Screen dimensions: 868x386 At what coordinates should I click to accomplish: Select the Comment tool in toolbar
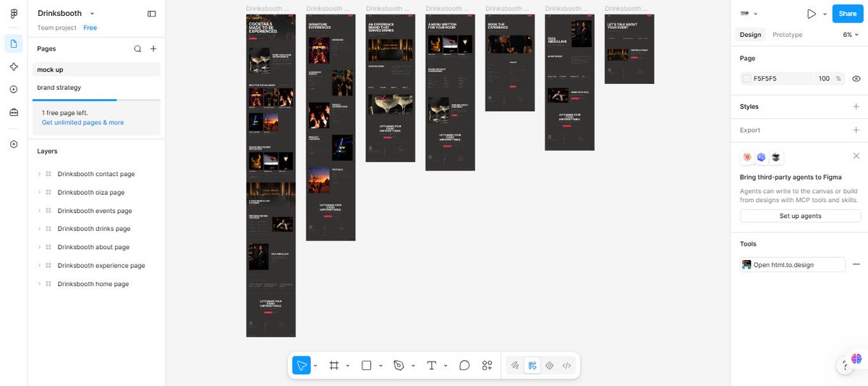465,366
